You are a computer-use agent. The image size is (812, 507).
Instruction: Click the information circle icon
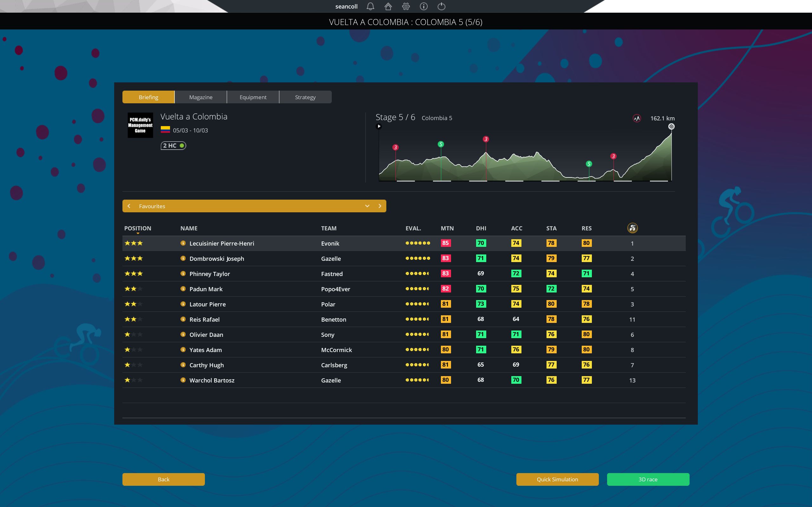tap(423, 6)
